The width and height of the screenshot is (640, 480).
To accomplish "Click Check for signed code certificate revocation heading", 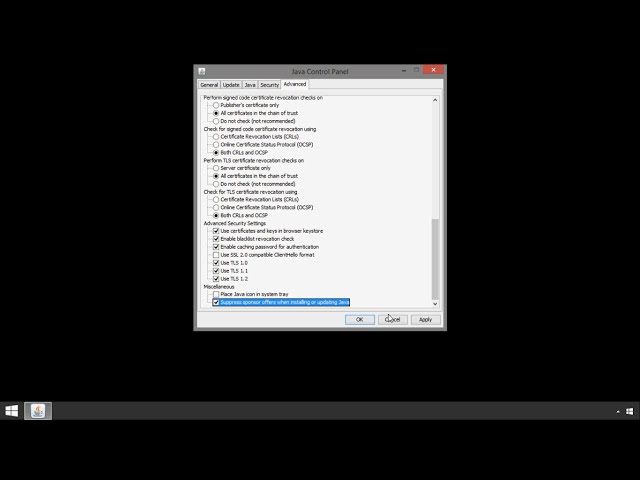I will 260,129.
